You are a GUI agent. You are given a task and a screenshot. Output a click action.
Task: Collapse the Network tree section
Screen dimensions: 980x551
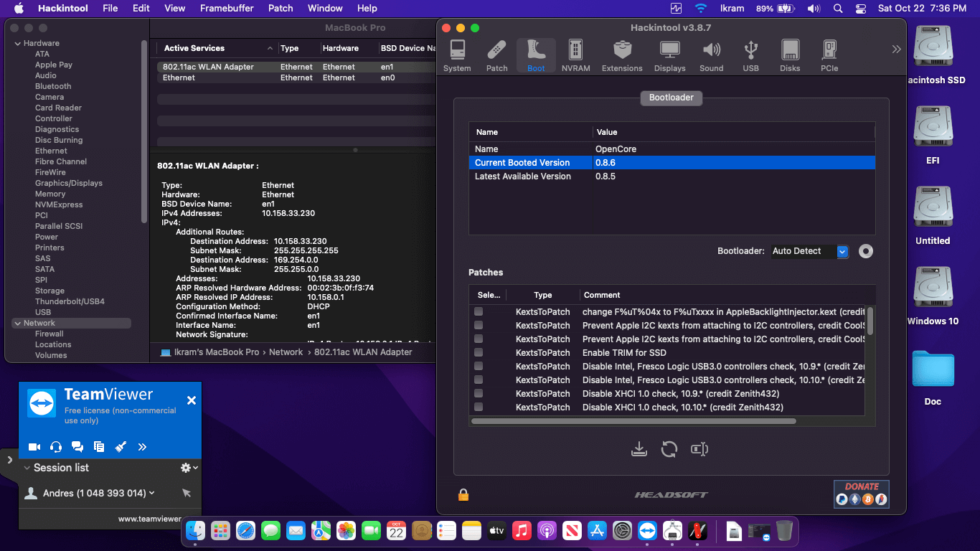point(18,324)
